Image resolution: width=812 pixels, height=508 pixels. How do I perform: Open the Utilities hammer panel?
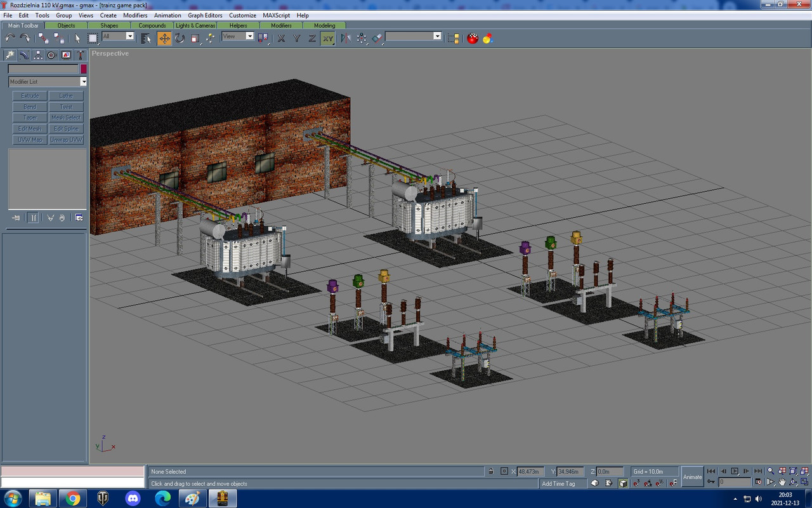click(80, 55)
